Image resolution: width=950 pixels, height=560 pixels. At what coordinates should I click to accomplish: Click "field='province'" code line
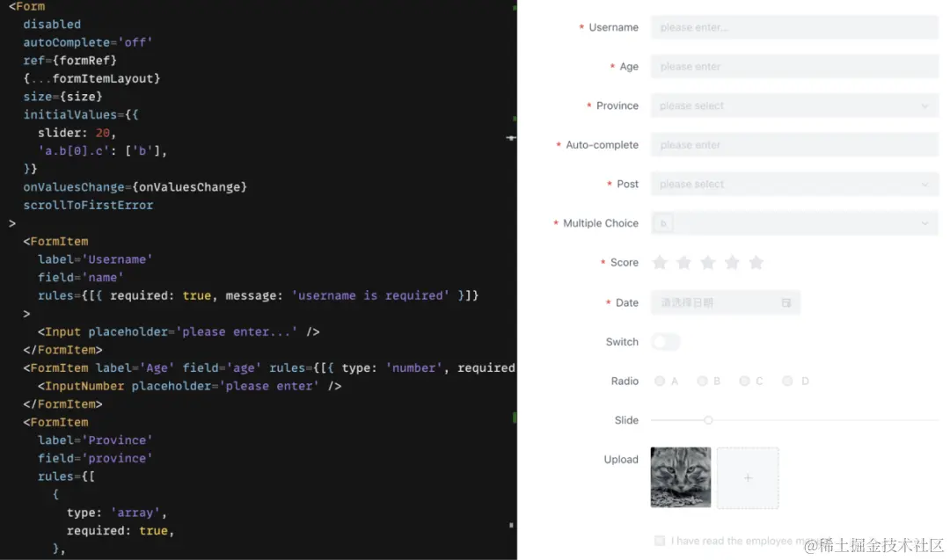pyautogui.click(x=95, y=458)
